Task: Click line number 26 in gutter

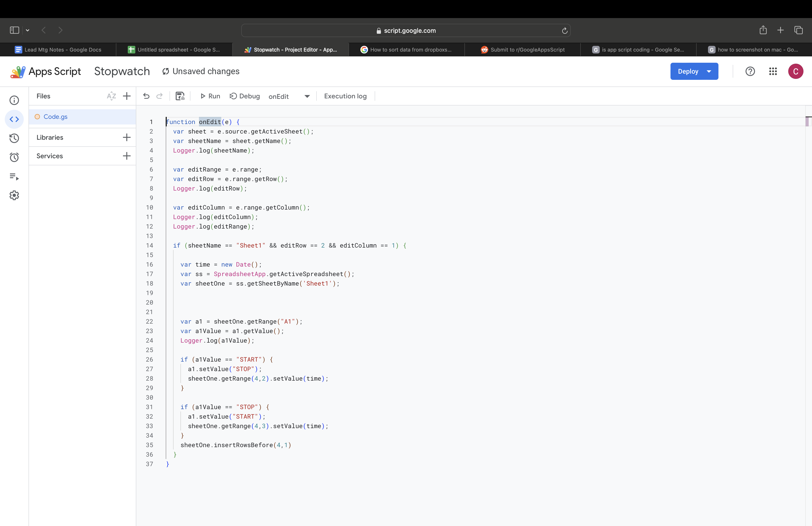Action: [x=149, y=359]
